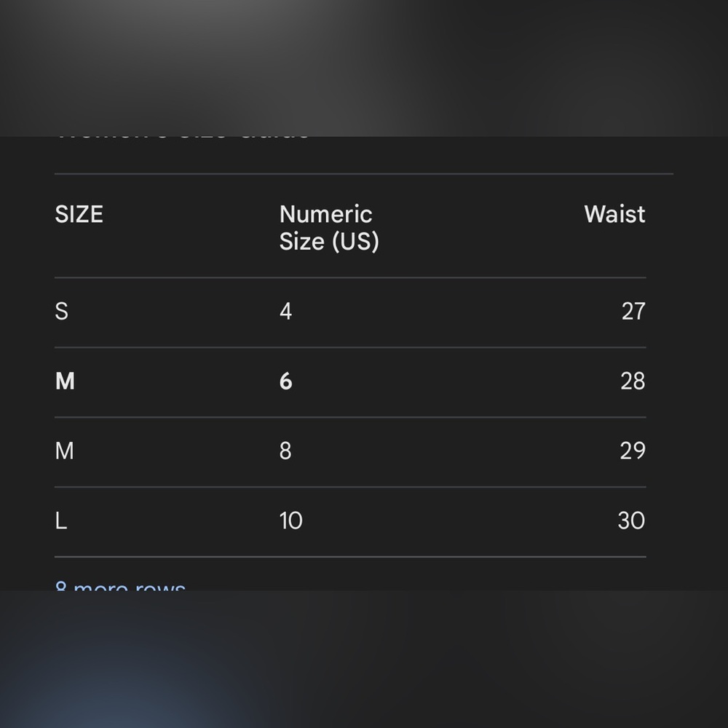728x728 pixels.
Task: Click waist value 29
Action: [x=633, y=451]
